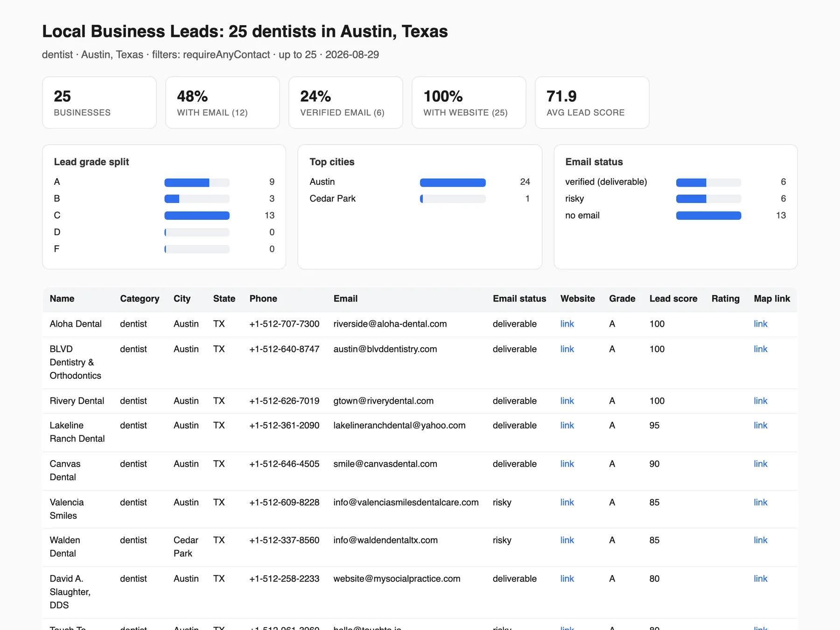This screenshot has width=840, height=630.
Task: Select email riverside@aloha-dental.com
Action: click(x=390, y=324)
